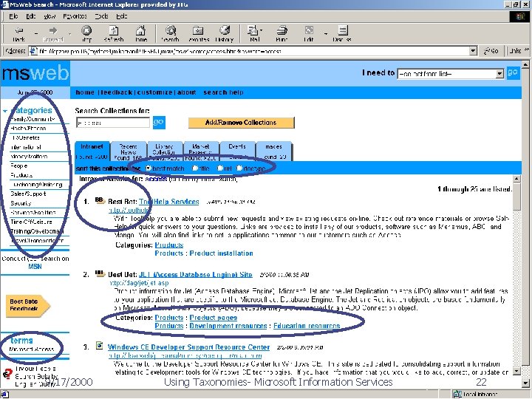Click the English Query icon in sidebar
This screenshot has width=532, height=399.
pos(7,374)
